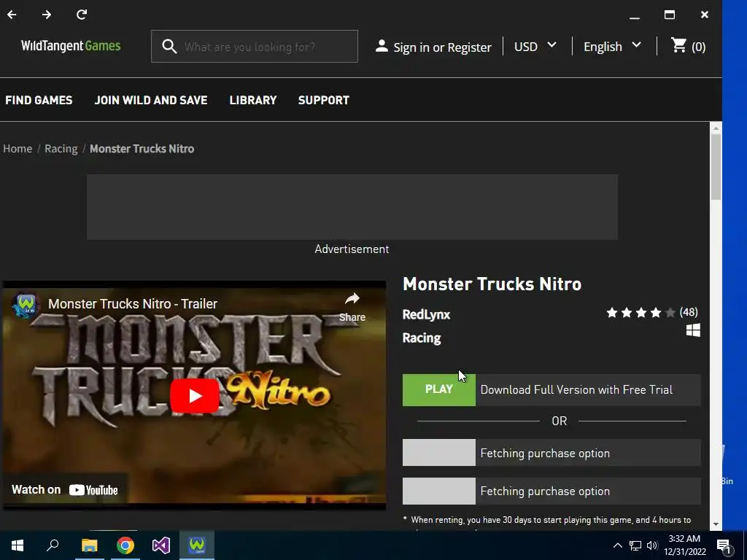Click Watch on YouTube
The width and height of the screenshot is (747, 560).
tap(65, 489)
